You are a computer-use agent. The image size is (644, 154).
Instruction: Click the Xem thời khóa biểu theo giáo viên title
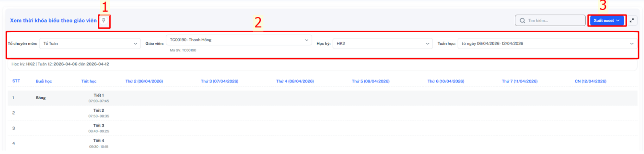(x=53, y=21)
